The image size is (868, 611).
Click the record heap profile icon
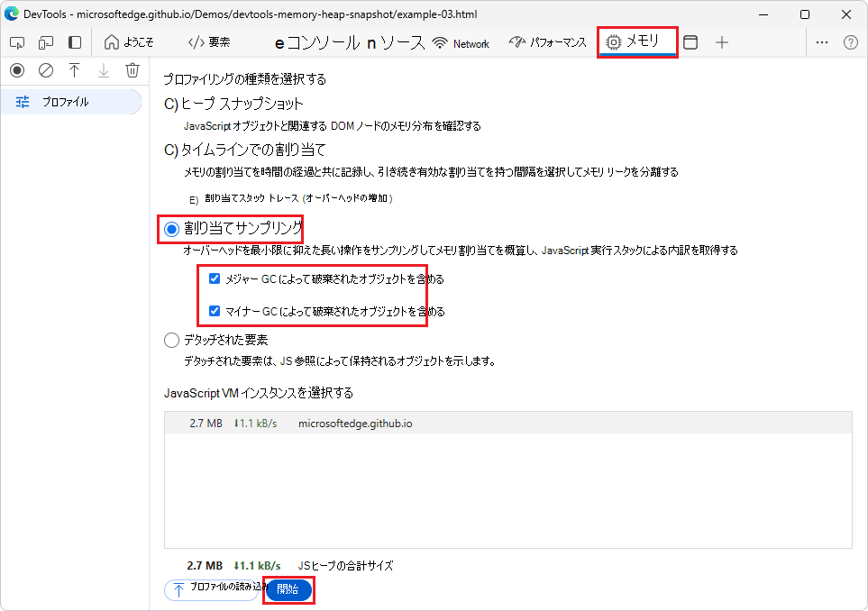point(17,70)
